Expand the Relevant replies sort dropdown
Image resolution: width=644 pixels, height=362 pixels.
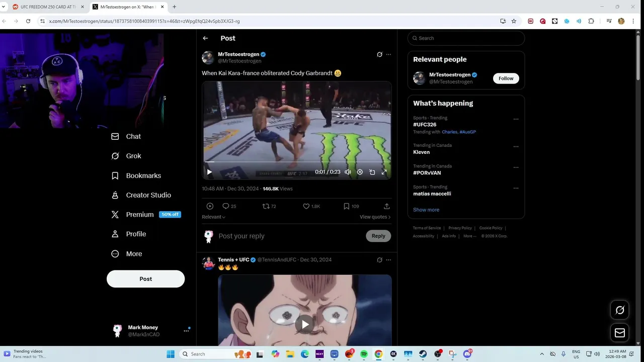(x=213, y=217)
